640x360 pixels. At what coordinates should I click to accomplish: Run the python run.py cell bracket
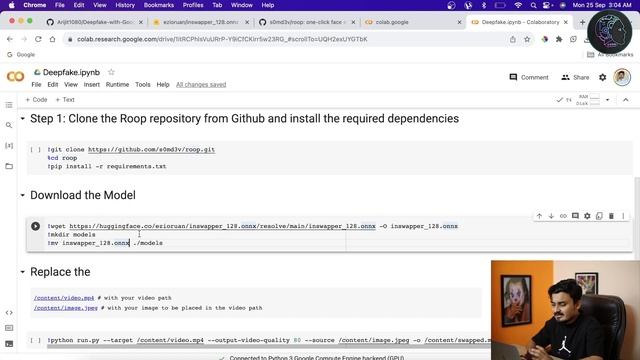pos(36,340)
